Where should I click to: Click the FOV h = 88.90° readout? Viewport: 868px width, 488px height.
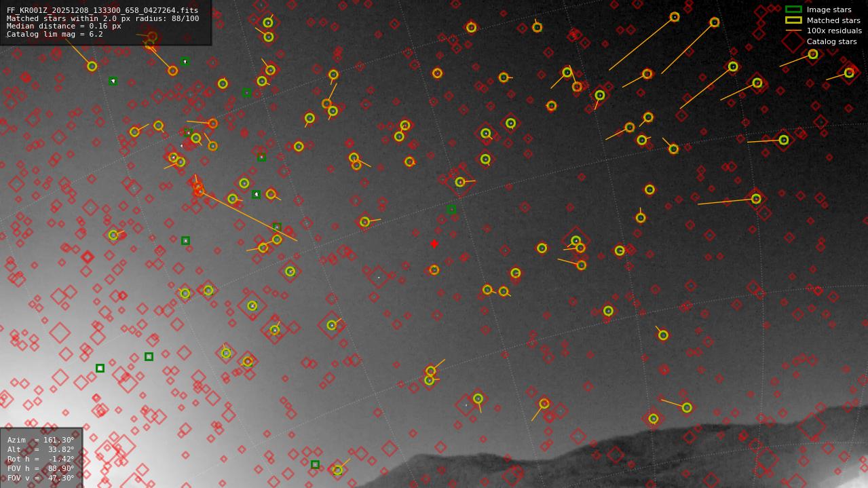tap(41, 468)
